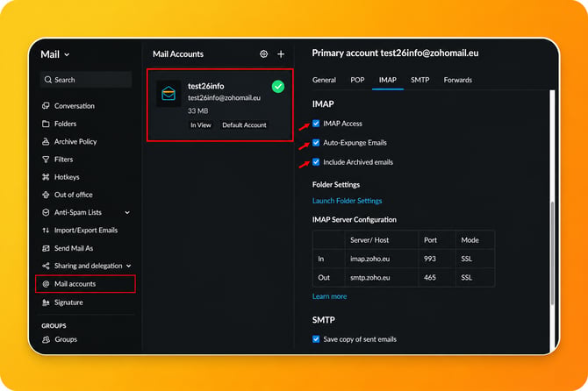This screenshot has height=391, width=588.
Task: Click the Learn more link
Action: (329, 296)
